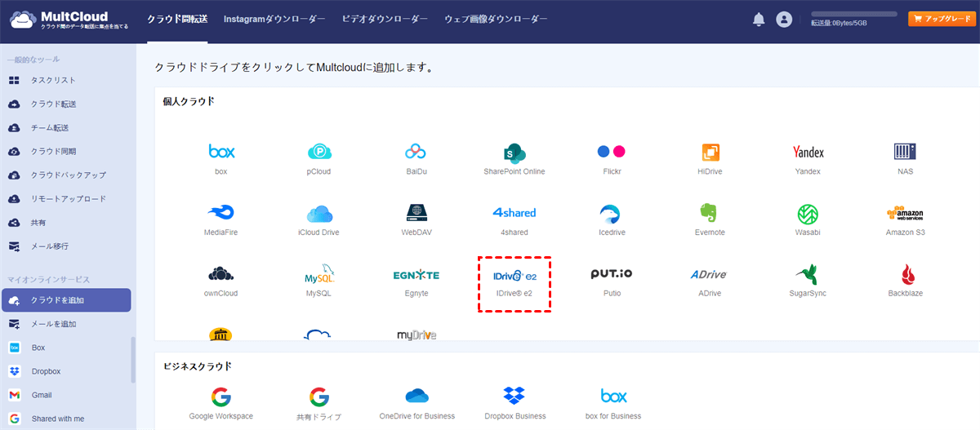Choose the Egnyte cloud icon
The width and height of the screenshot is (980, 430).
416,275
